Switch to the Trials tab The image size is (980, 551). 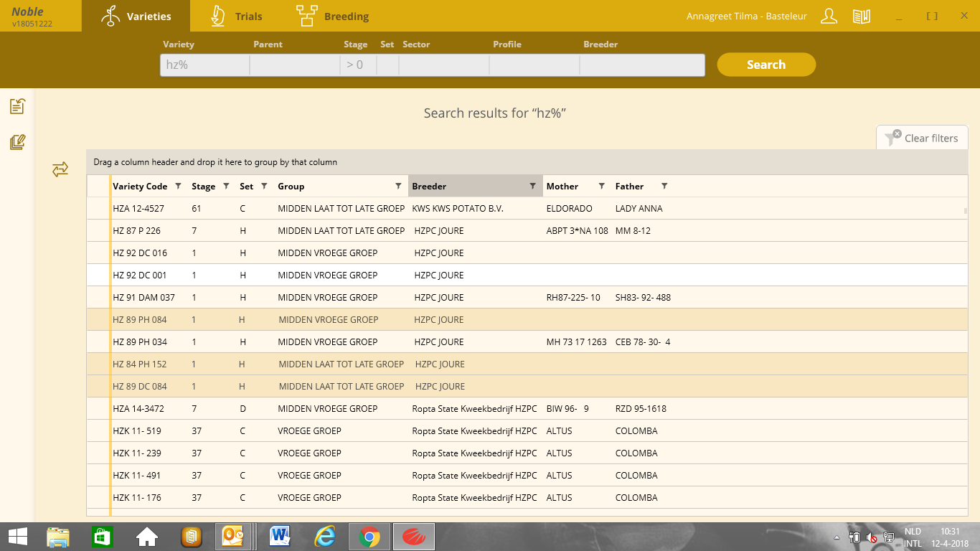tap(236, 16)
